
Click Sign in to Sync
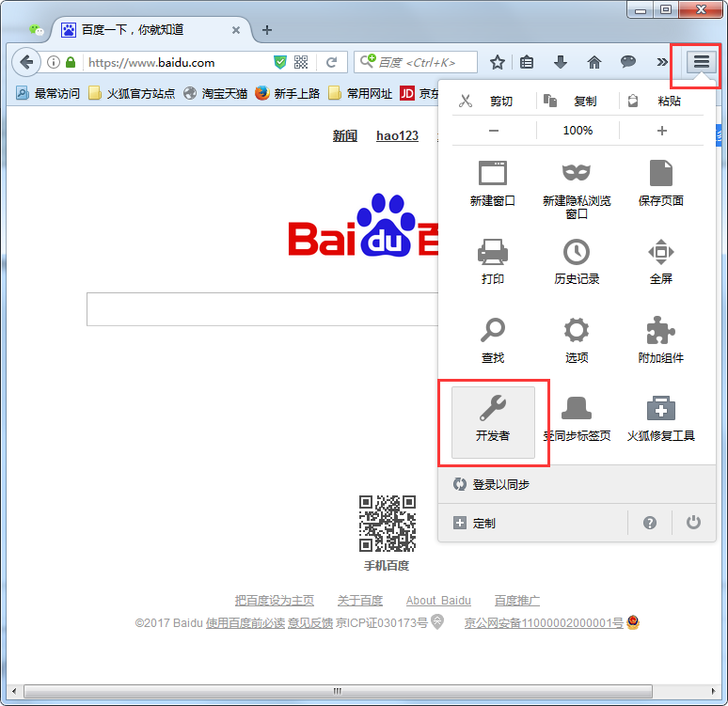pos(577,484)
